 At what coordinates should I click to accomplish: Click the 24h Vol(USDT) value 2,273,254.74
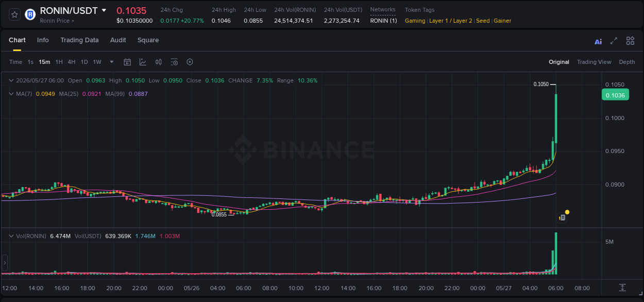point(342,21)
